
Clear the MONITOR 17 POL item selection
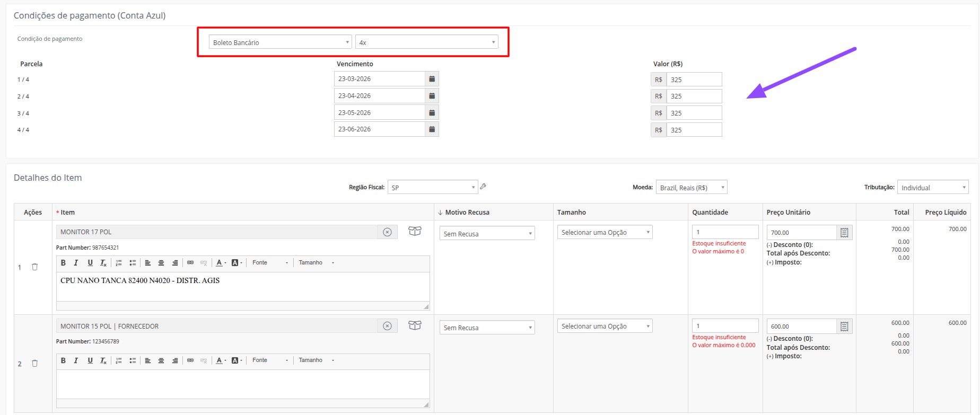coord(387,232)
